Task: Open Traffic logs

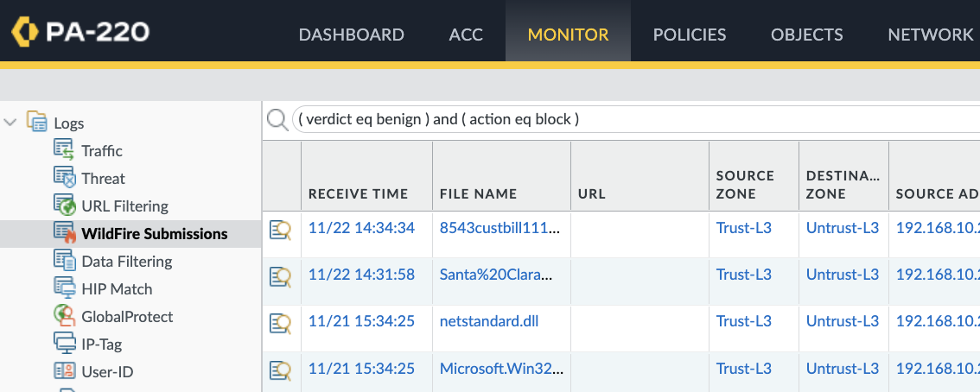Action: pyautogui.click(x=102, y=151)
